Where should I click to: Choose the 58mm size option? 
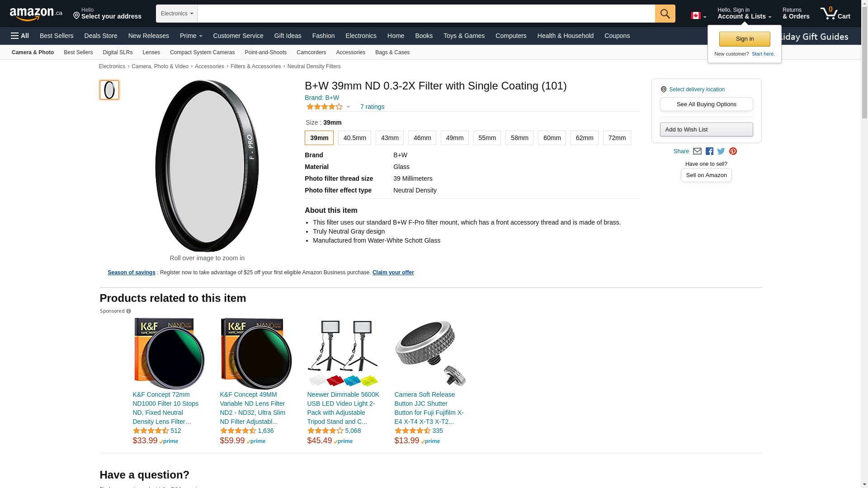(x=519, y=138)
